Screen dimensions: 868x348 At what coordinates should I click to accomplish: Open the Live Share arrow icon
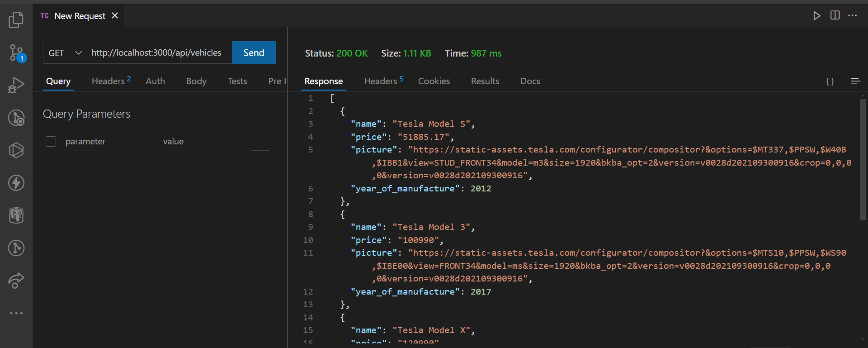pos(16,281)
